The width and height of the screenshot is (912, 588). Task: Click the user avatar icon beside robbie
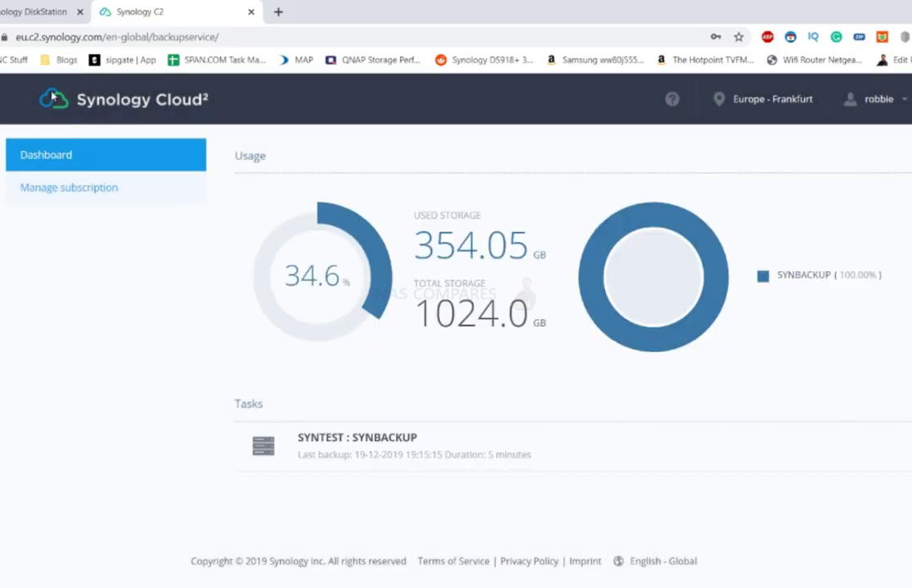(850, 99)
